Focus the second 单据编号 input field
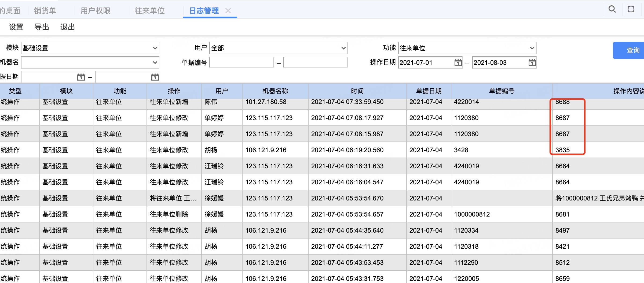 tap(316, 62)
